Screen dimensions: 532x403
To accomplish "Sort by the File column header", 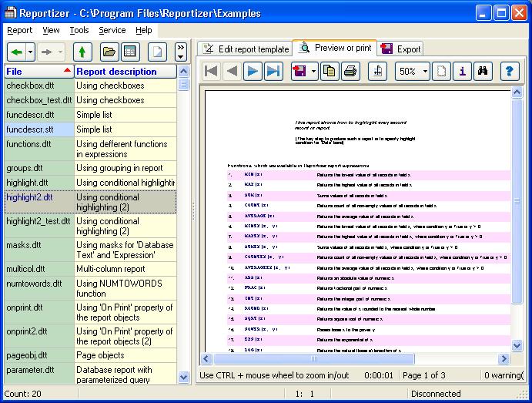I will [39, 72].
